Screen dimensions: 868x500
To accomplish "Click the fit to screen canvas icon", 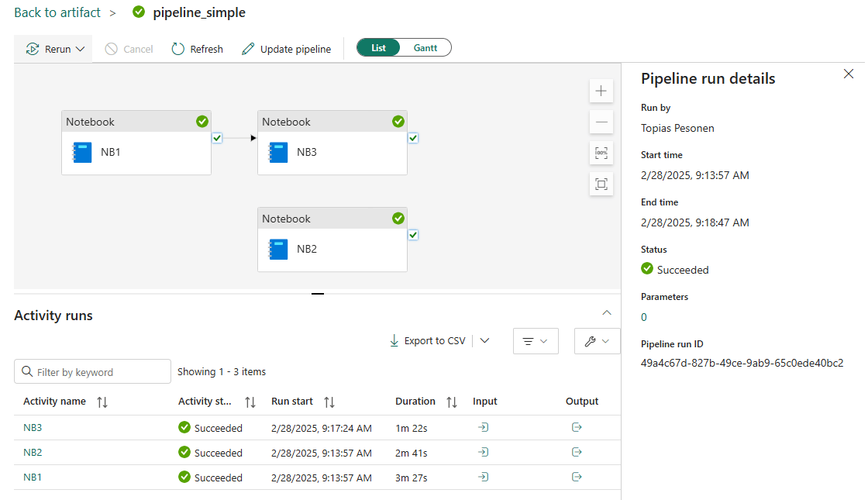I will [x=601, y=184].
